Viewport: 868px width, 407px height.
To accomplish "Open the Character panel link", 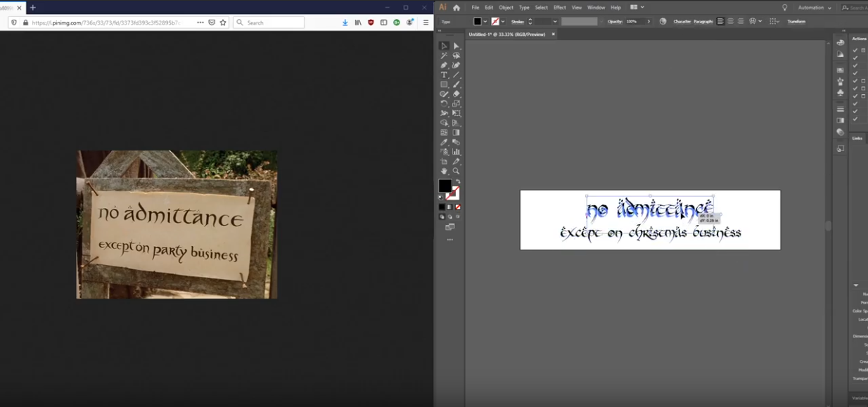I will 682,22.
